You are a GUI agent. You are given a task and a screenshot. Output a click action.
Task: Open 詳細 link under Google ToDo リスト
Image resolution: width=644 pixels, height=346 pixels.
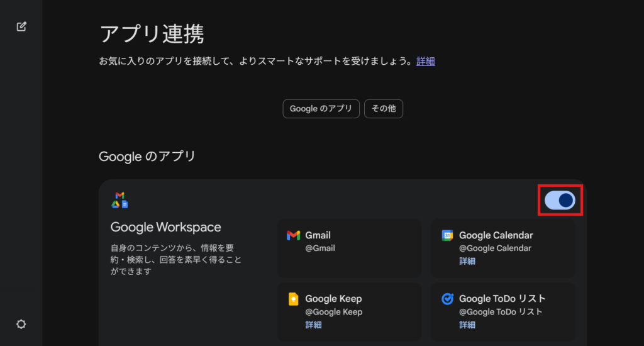pyautogui.click(x=467, y=325)
